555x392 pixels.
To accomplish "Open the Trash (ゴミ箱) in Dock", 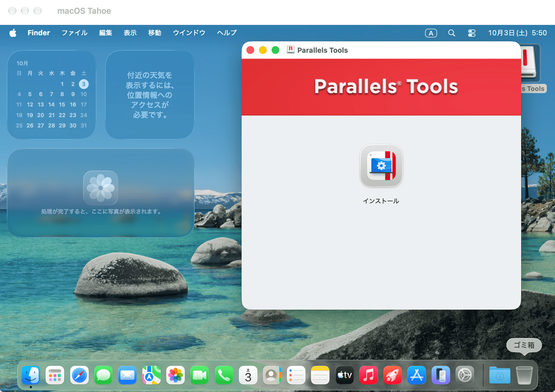I will click(524, 375).
